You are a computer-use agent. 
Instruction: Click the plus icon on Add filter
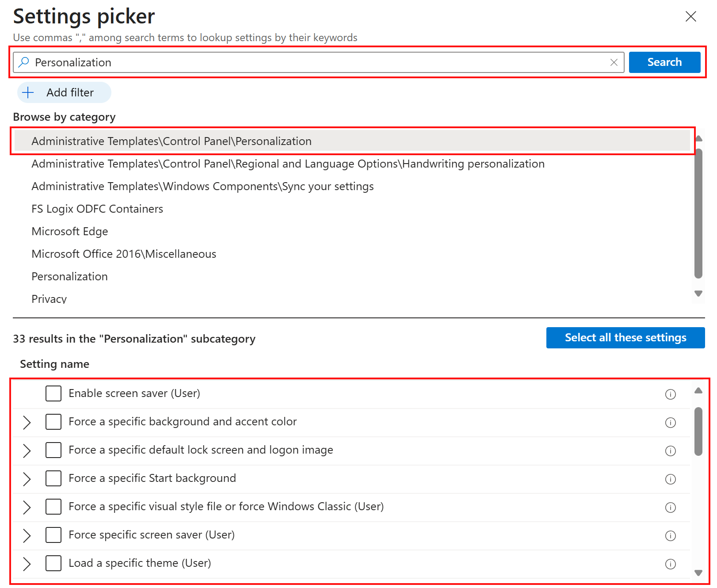click(28, 92)
